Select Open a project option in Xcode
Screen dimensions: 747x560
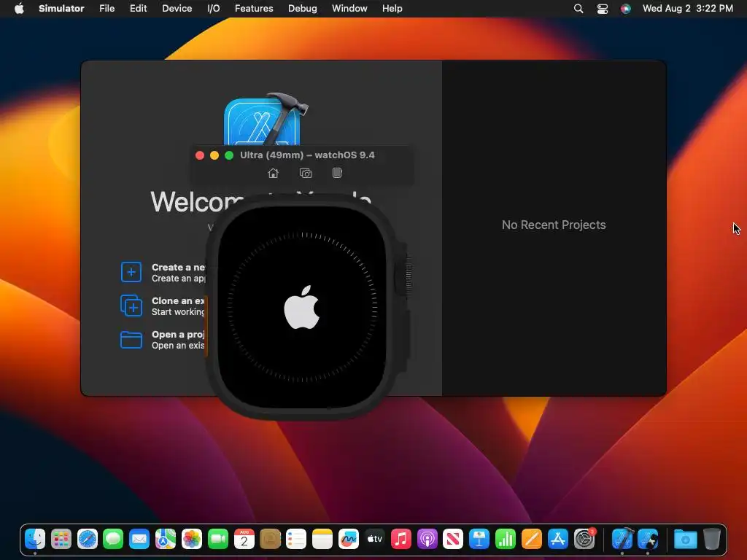[x=163, y=340]
